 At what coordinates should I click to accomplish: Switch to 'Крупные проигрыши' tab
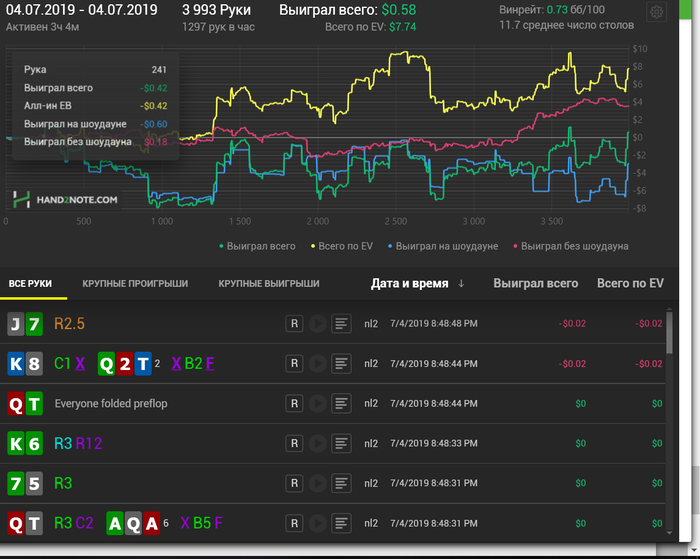coord(135,284)
